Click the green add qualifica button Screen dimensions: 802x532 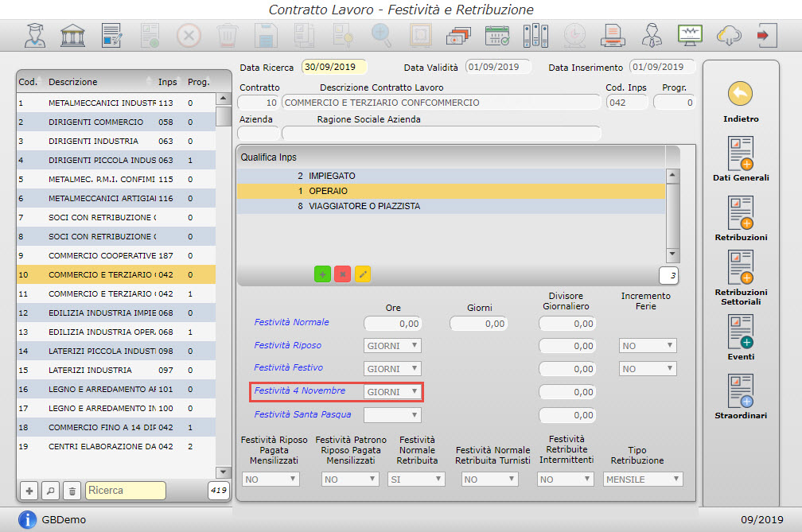click(322, 274)
